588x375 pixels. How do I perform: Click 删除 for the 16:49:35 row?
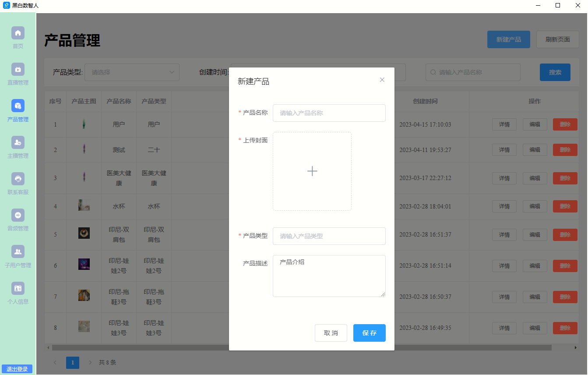click(x=565, y=328)
